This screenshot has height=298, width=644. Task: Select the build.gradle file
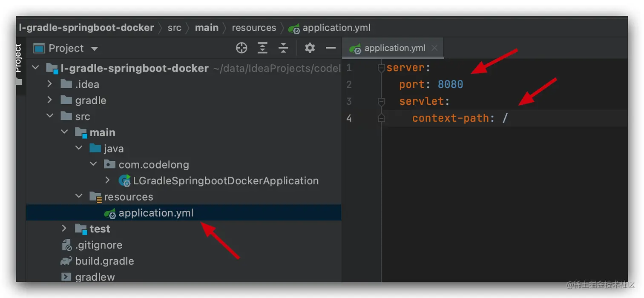tap(105, 261)
